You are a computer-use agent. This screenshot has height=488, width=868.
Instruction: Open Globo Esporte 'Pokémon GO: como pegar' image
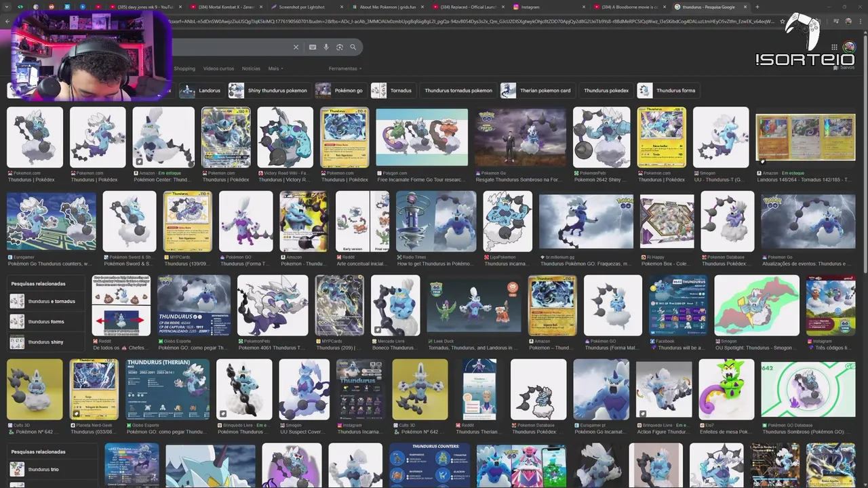(x=194, y=305)
